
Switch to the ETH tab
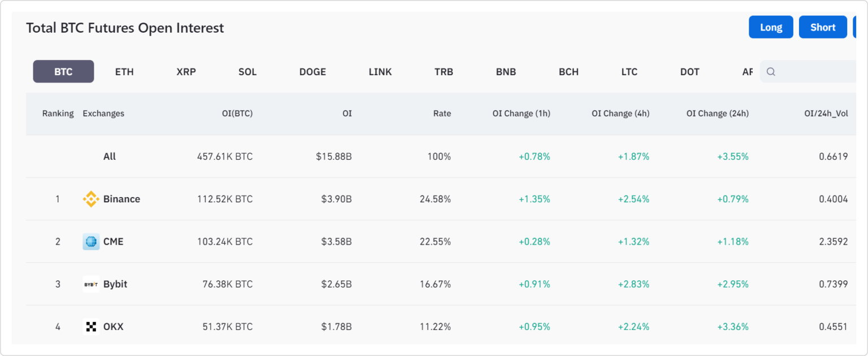tap(124, 72)
